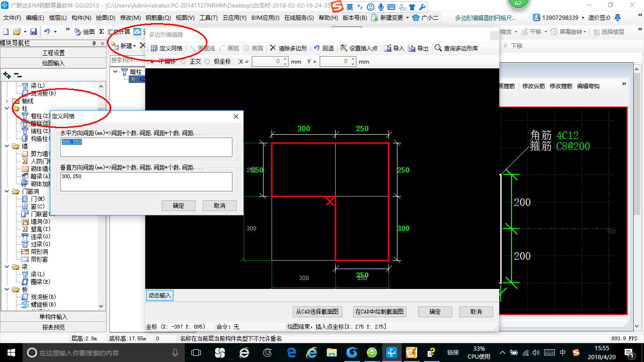Open Sogou soft keyboard icon

point(391,7)
